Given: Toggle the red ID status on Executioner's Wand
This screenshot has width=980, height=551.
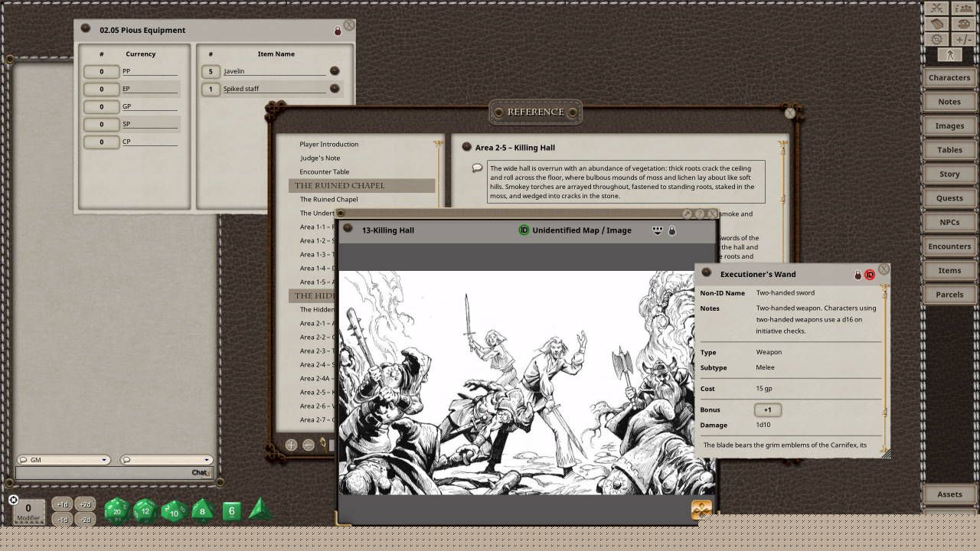Looking at the screenshot, I should (x=870, y=275).
